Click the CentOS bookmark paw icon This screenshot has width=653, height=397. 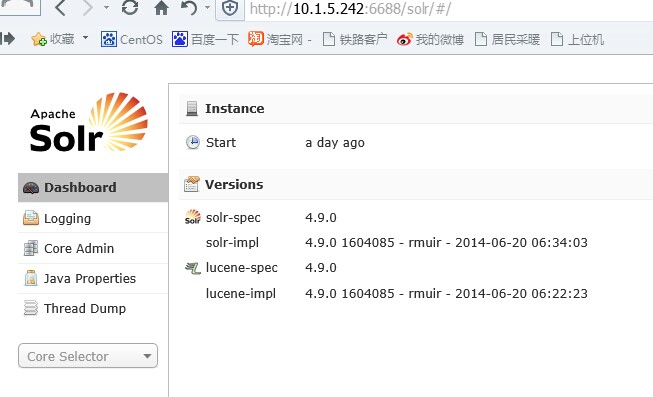point(109,40)
